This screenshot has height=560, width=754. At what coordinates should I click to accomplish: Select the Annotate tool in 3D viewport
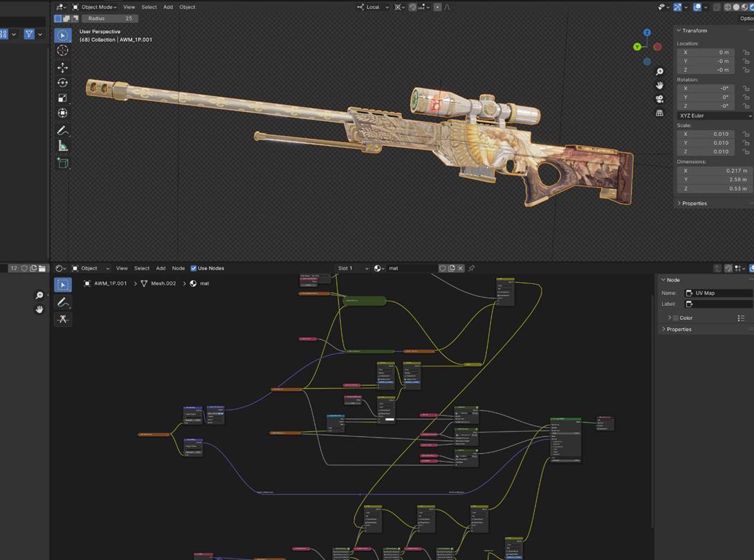pos(62,131)
